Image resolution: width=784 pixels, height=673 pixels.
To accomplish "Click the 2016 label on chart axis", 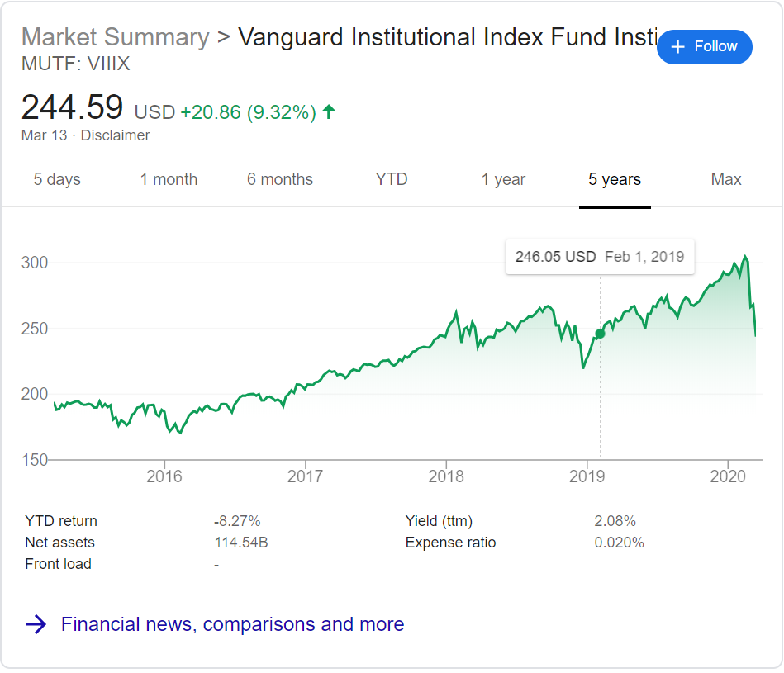I will pos(164,476).
